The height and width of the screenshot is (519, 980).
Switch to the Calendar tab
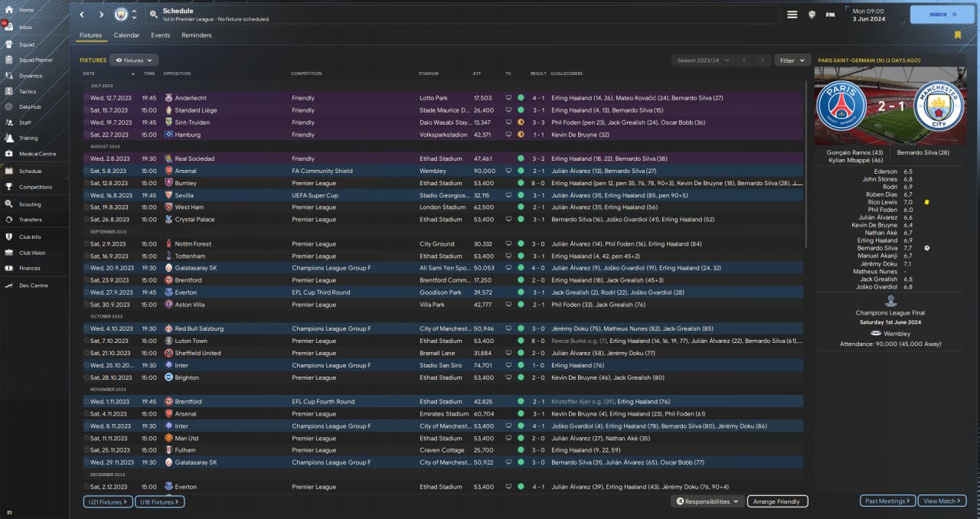(126, 35)
